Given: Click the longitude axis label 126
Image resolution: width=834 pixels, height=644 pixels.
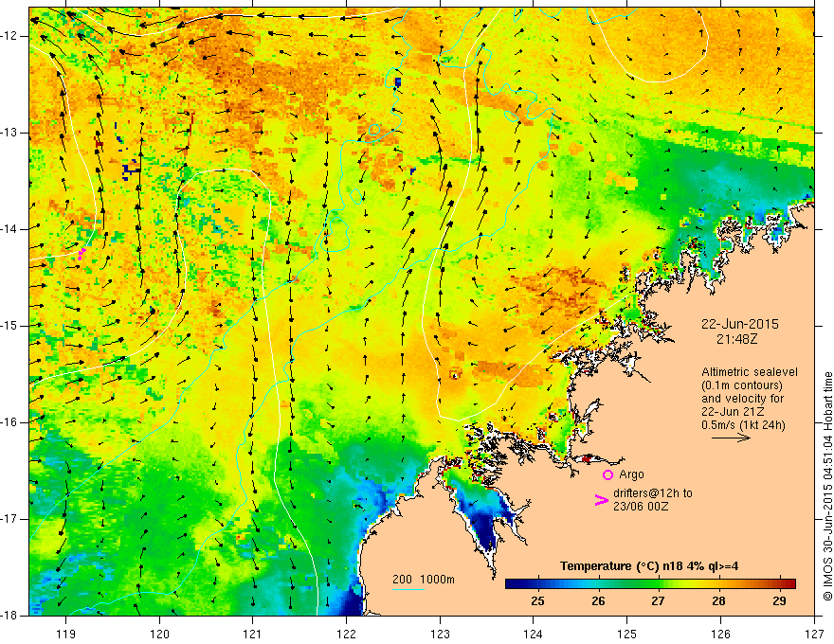Looking at the screenshot, I should (x=720, y=634).
